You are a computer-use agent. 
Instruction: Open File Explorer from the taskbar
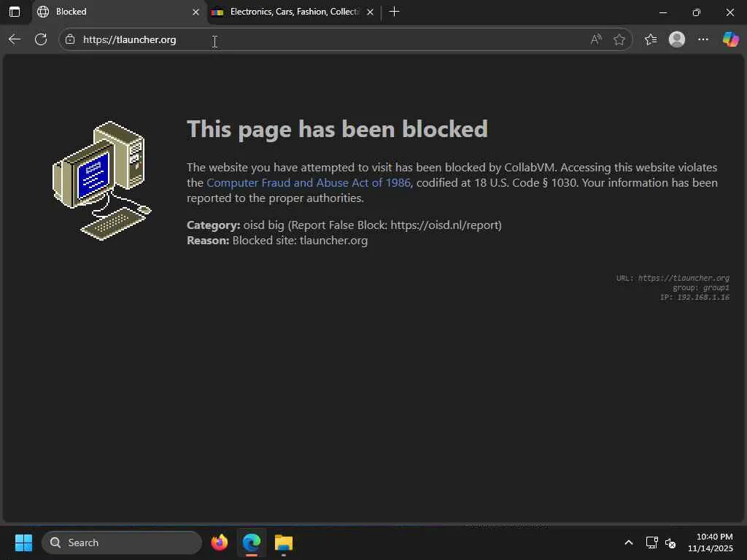(284, 542)
